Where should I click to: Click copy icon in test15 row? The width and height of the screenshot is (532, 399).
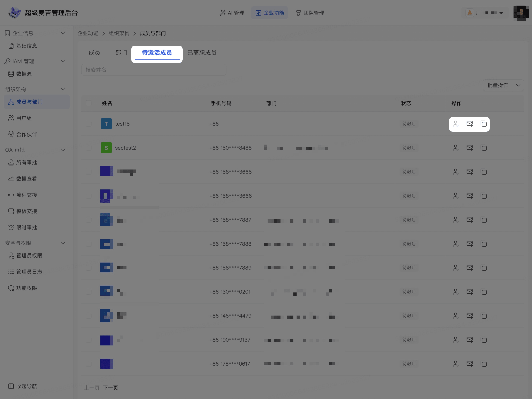[483, 124]
